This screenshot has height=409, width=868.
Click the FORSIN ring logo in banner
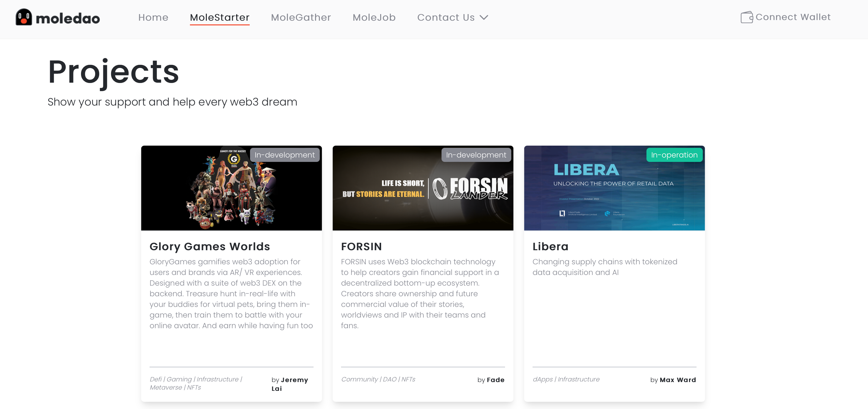pyautogui.click(x=440, y=189)
